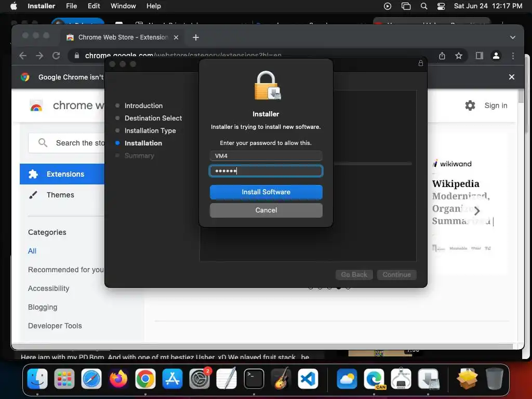Click the Continue button in Installer
This screenshot has height=399, width=532.
pos(396,274)
